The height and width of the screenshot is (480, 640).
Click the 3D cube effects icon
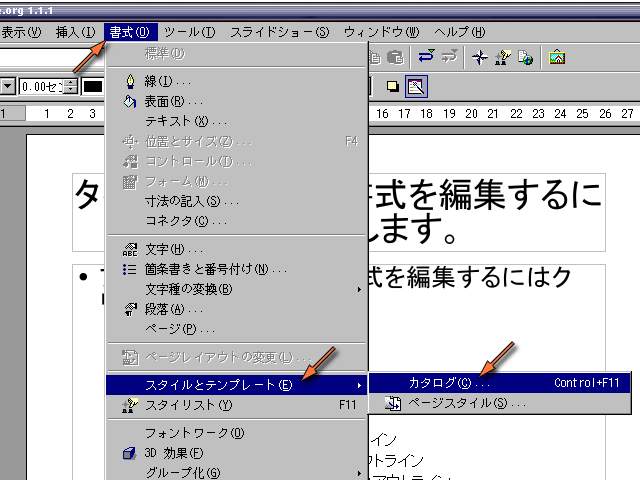(x=129, y=453)
